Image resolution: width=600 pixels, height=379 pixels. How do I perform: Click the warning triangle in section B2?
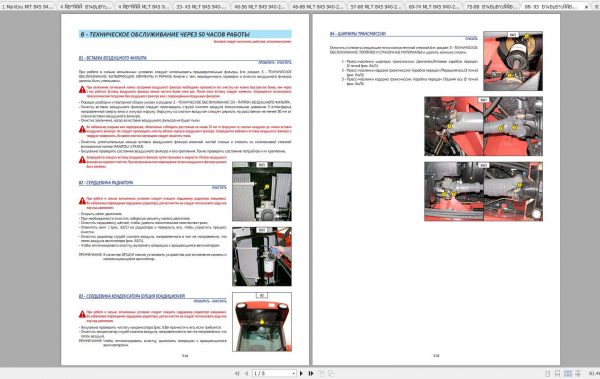coord(82,201)
